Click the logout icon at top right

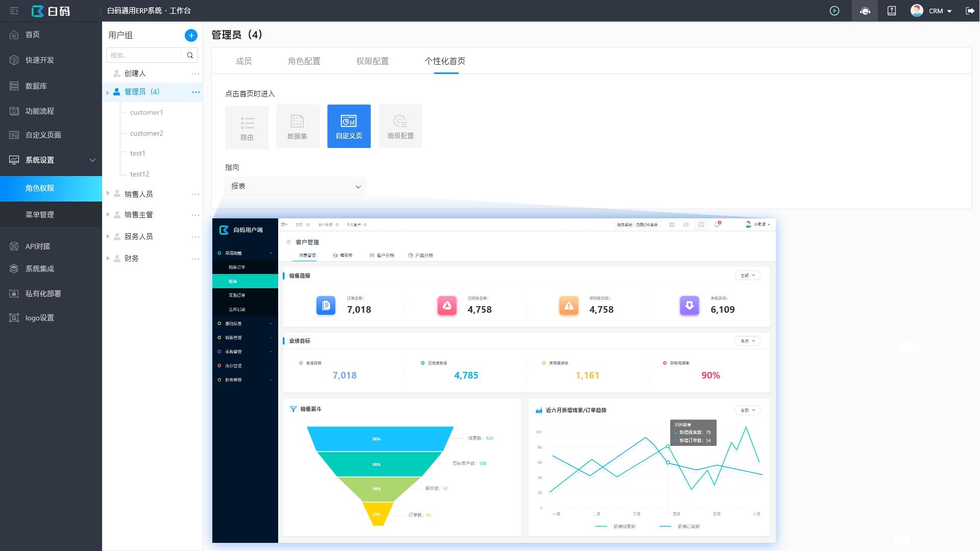coord(970,11)
